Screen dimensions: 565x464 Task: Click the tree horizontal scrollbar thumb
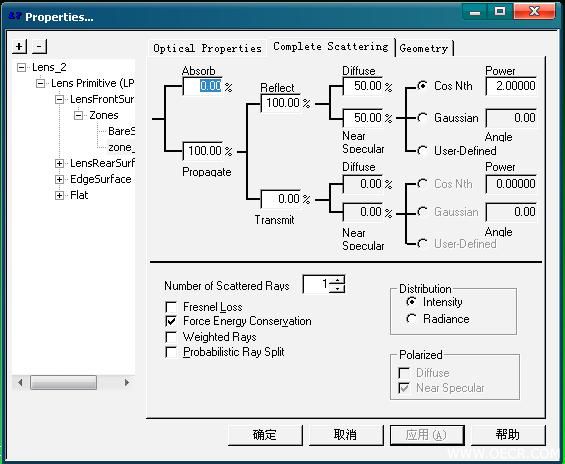[63, 382]
